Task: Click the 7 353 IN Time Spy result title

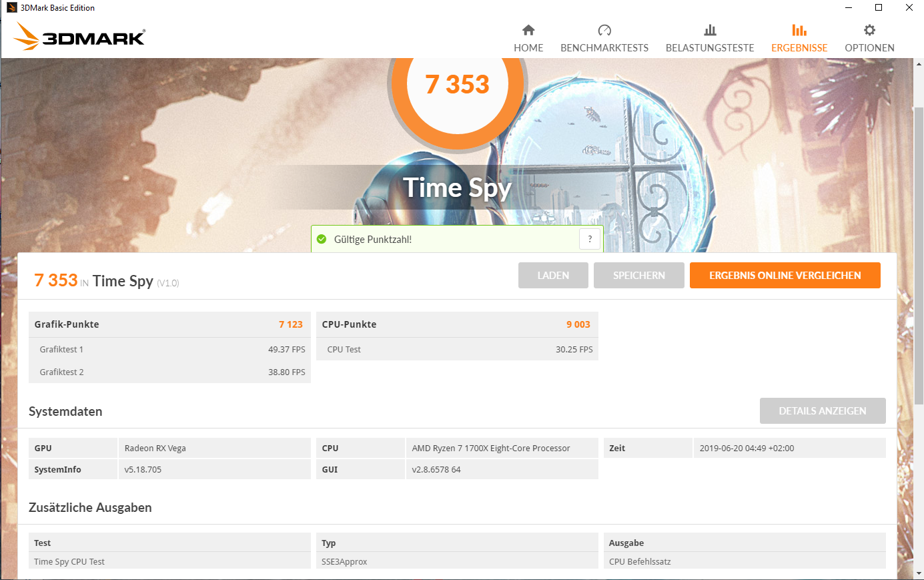Action: (x=107, y=280)
